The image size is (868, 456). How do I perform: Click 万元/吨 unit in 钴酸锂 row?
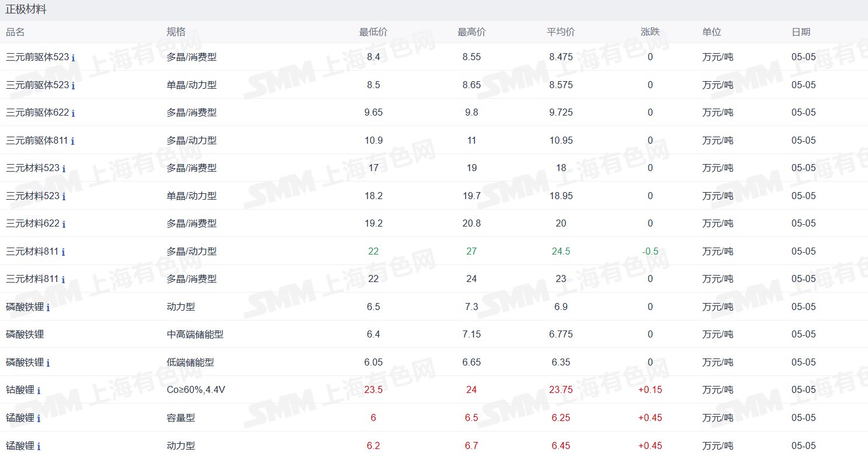pyautogui.click(x=717, y=390)
